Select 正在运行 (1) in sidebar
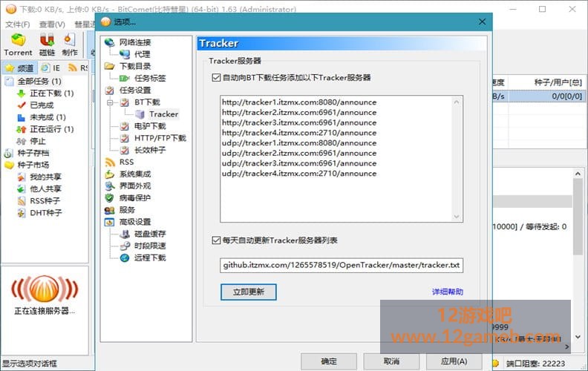 (52, 129)
